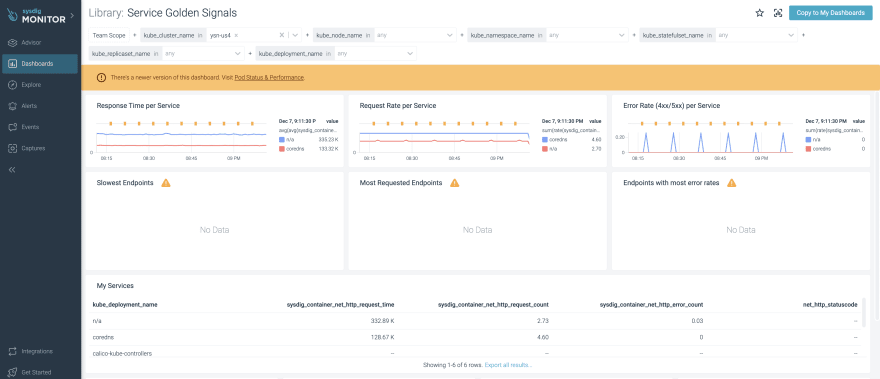Follow the Pod Status & Performance link

269,77
